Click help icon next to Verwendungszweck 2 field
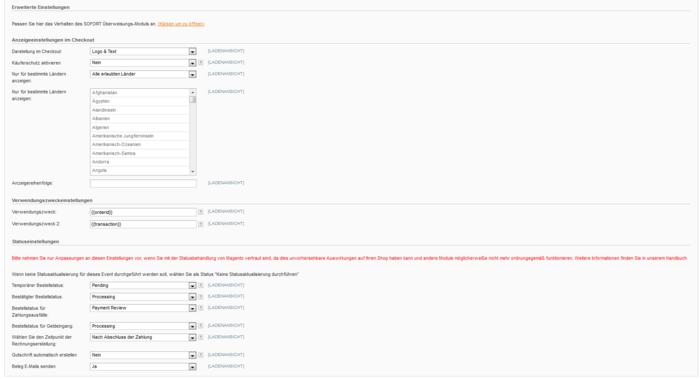This screenshot has width=700, height=379. tap(201, 224)
